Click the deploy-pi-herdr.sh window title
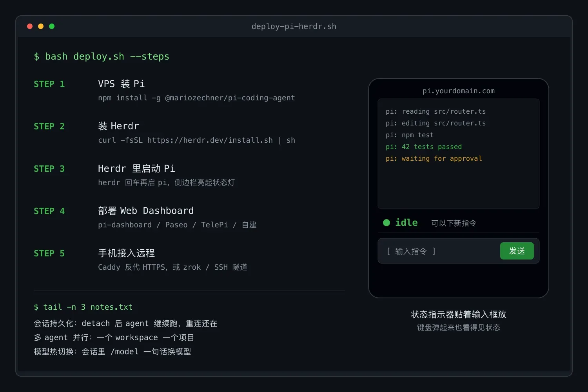Image resolution: width=588 pixels, height=392 pixels. 294,26
